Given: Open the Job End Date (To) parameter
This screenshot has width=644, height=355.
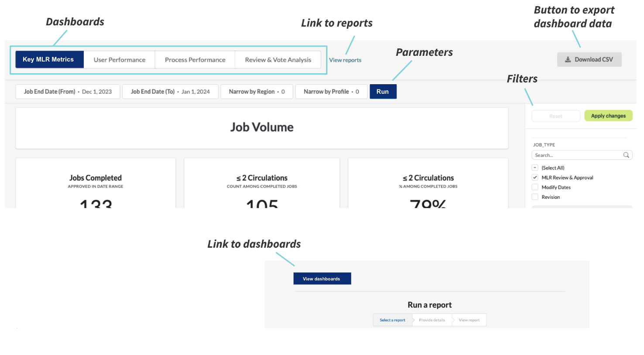Looking at the screenshot, I should click(170, 92).
